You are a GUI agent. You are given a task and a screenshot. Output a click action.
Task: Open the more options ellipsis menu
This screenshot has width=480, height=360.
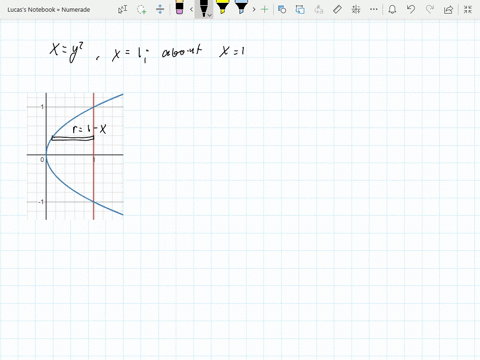374,9
